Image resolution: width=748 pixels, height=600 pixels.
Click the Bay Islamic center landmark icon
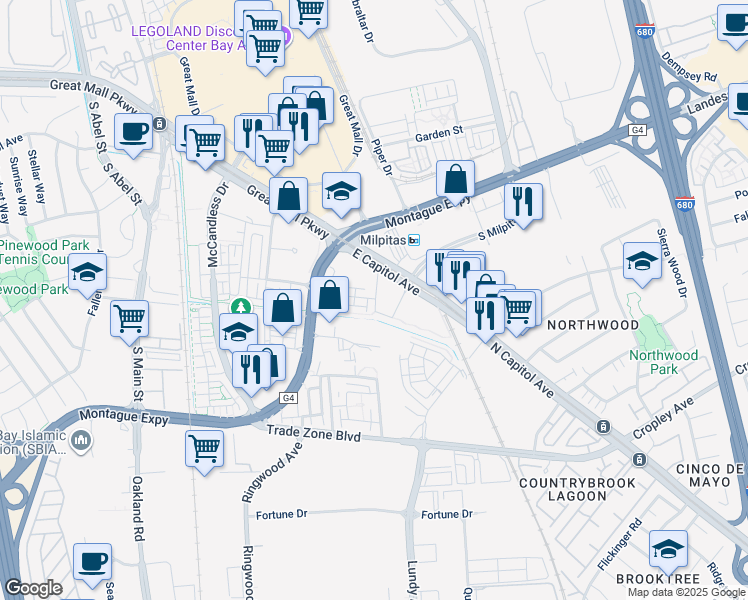(x=81, y=439)
